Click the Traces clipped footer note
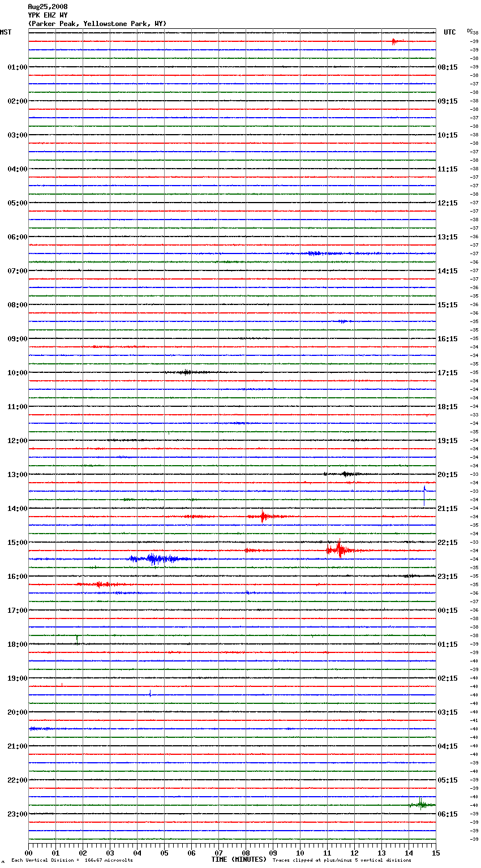 click(342, 861)
